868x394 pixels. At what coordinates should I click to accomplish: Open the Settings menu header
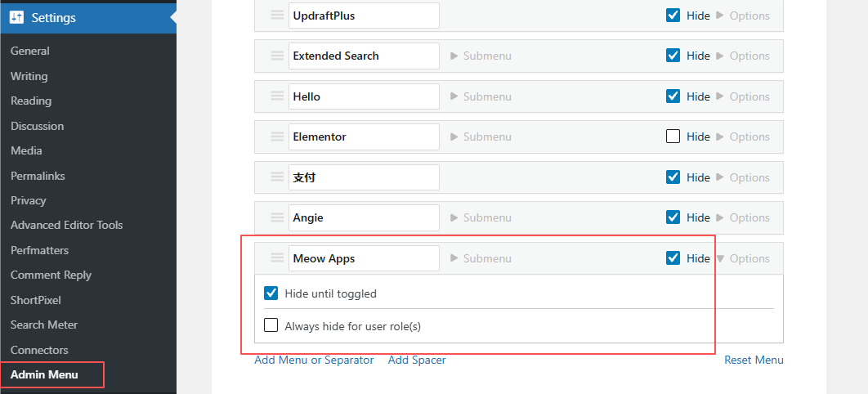[88, 18]
